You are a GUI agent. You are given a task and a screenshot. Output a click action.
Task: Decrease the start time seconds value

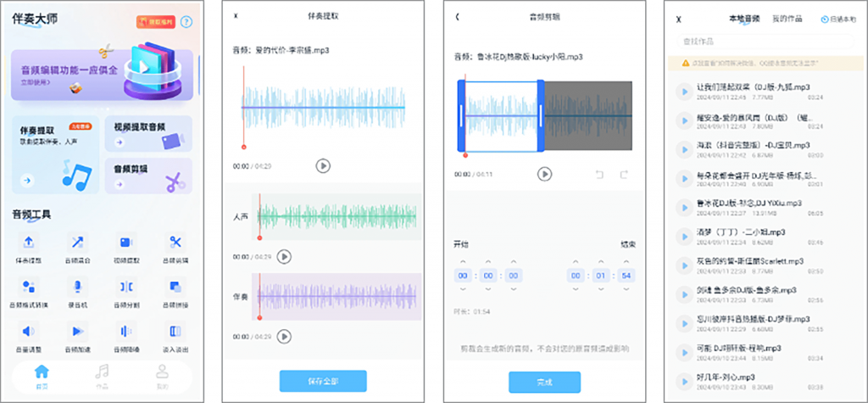514,289
